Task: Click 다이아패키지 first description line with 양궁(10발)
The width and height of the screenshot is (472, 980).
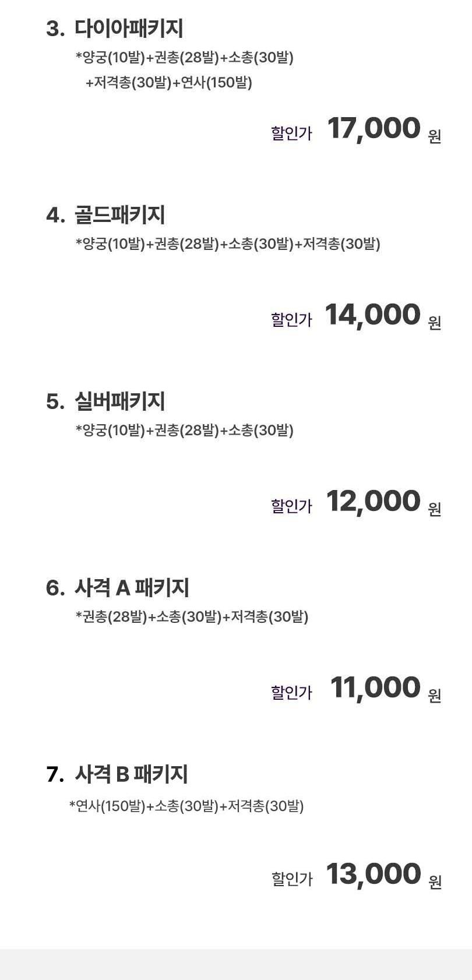Action: coord(185,58)
